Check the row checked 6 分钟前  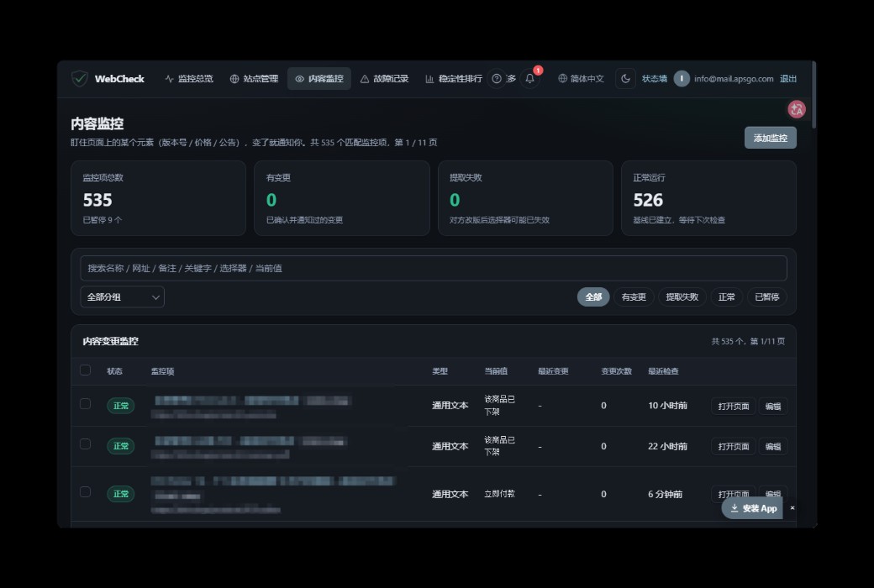[85, 491]
